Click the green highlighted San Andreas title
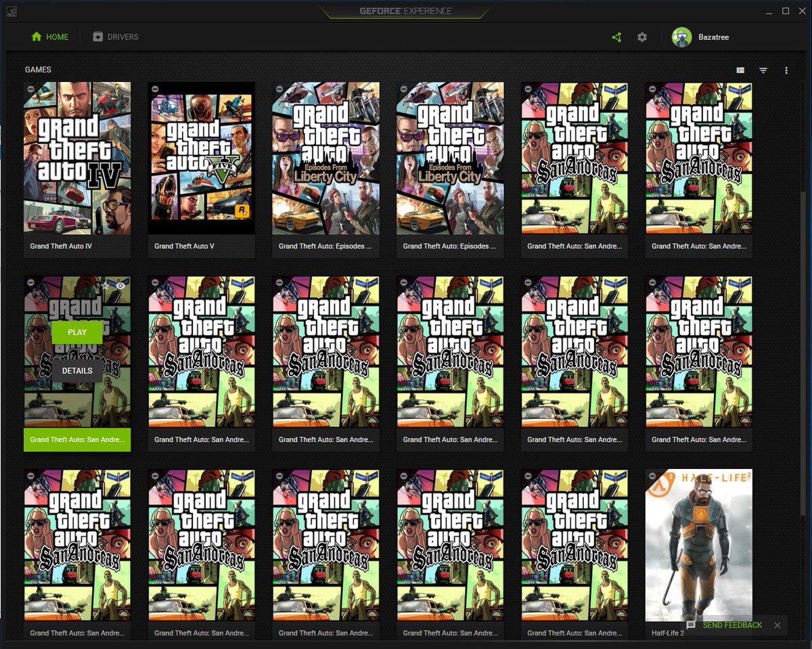This screenshot has width=812, height=649. pyautogui.click(x=77, y=440)
